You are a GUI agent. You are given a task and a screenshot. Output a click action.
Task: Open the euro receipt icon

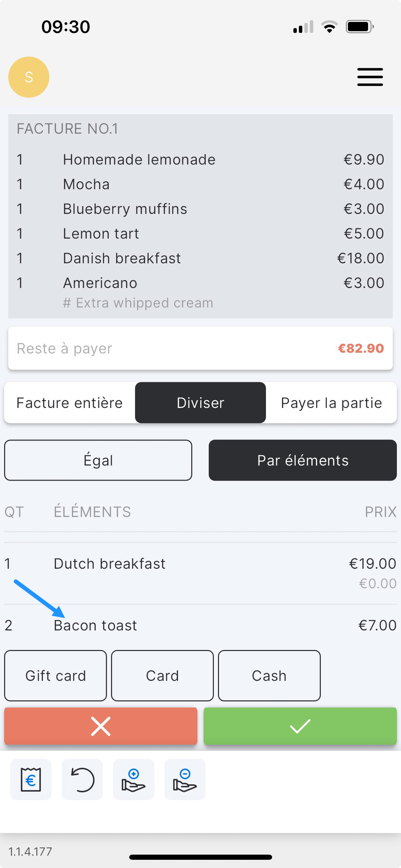point(31,780)
